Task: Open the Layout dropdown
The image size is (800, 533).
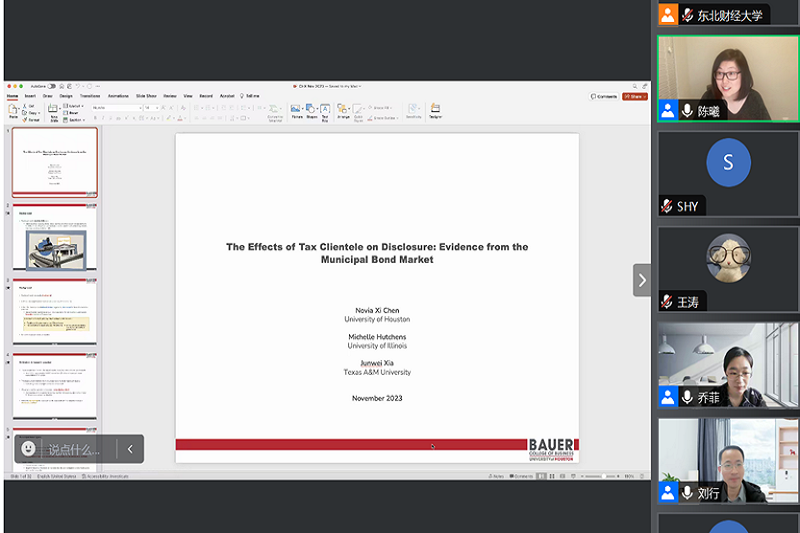Action: [75, 105]
